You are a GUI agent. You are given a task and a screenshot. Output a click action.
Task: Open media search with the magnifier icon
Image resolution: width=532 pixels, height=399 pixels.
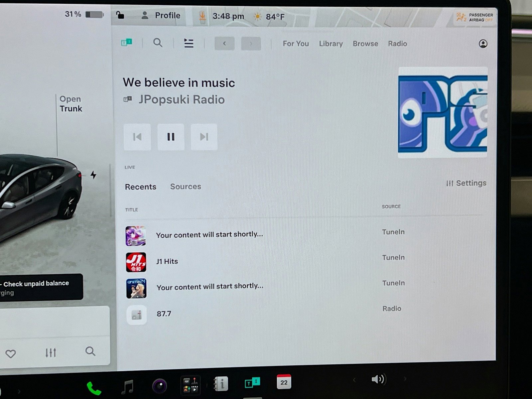158,43
